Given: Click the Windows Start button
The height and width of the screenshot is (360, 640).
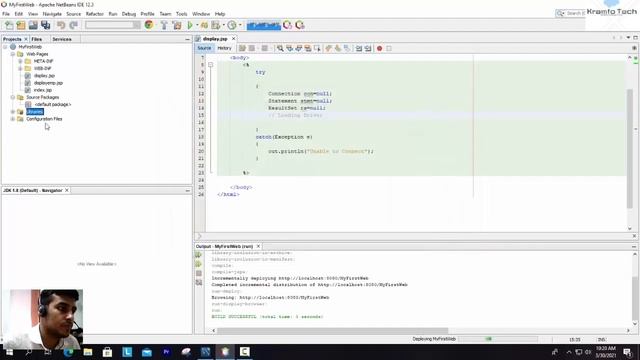Looking at the screenshot, I should 9,352.
